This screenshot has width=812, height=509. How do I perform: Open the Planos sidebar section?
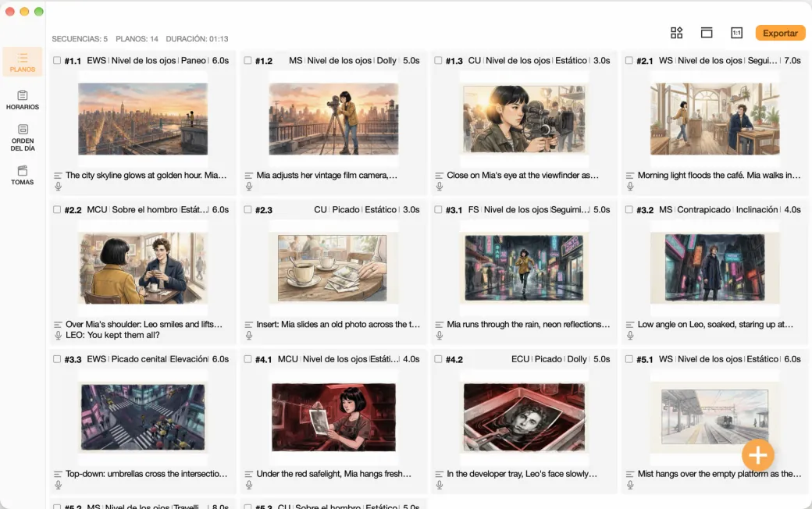tap(23, 62)
